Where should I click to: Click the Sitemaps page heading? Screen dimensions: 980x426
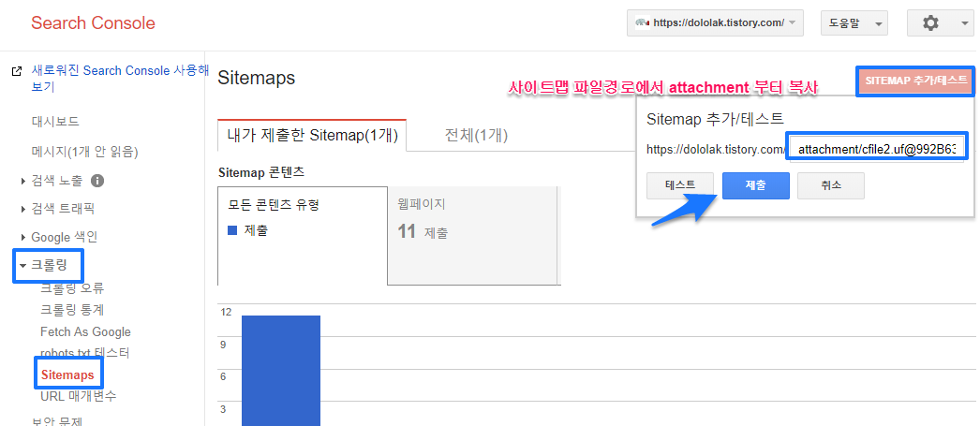point(257,78)
